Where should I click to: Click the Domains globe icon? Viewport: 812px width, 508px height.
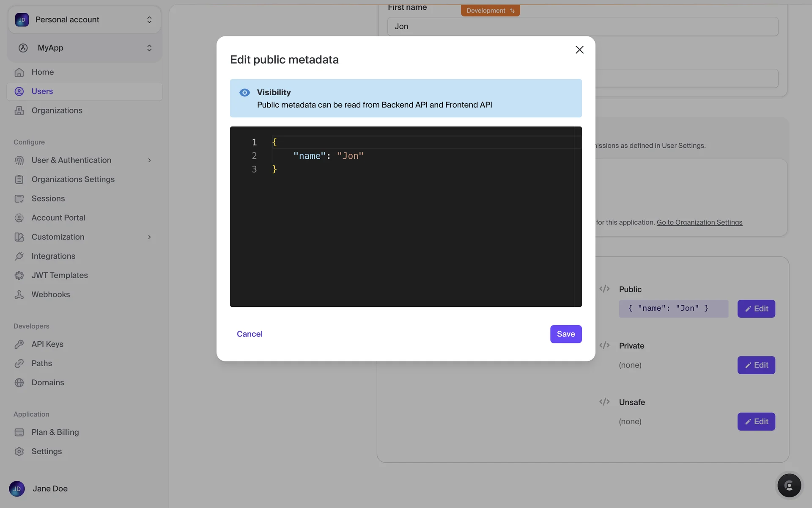pyautogui.click(x=19, y=383)
